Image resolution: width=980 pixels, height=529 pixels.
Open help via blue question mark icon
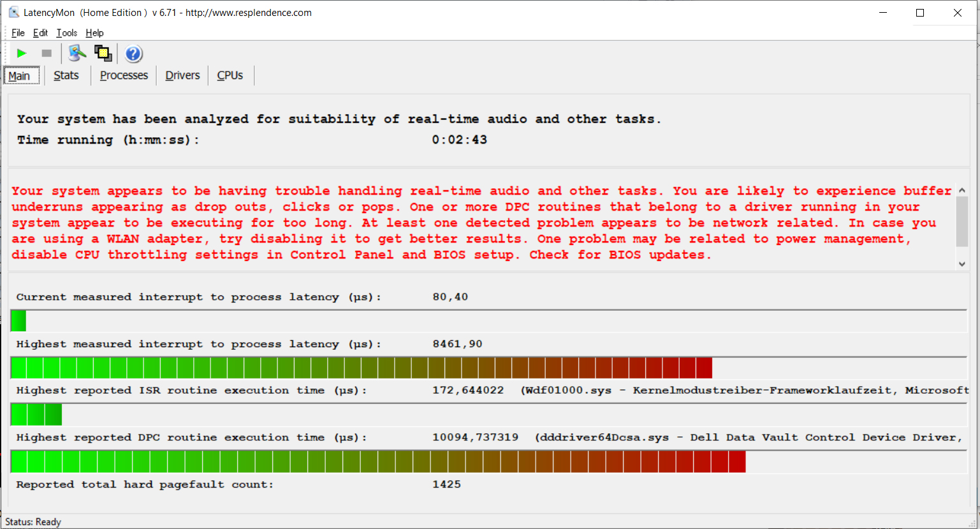133,54
